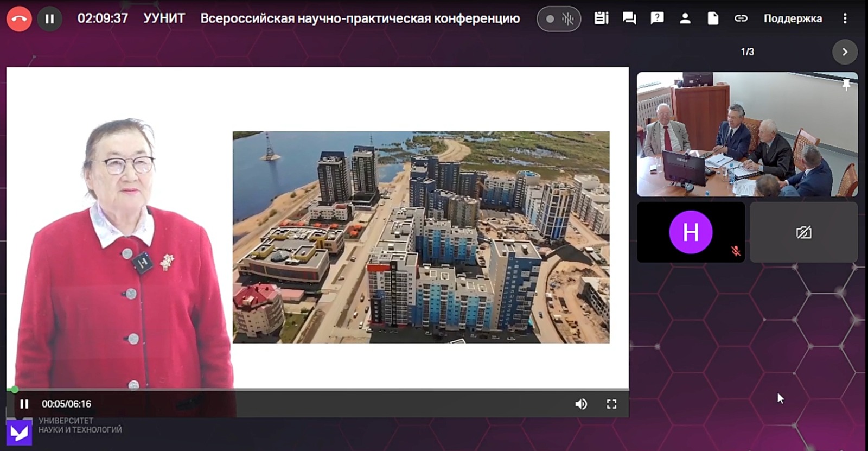The width and height of the screenshot is (868, 451).
Task: Mute the video player volume
Action: point(581,404)
